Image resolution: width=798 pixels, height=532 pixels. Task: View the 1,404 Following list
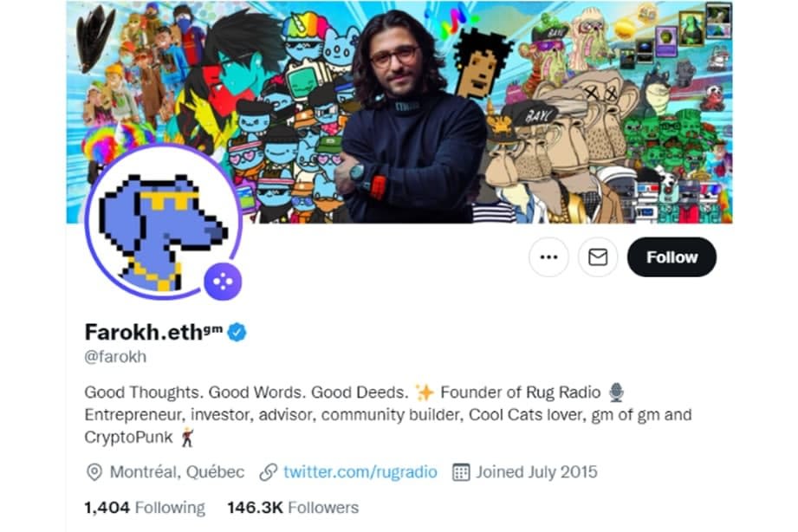(145, 508)
